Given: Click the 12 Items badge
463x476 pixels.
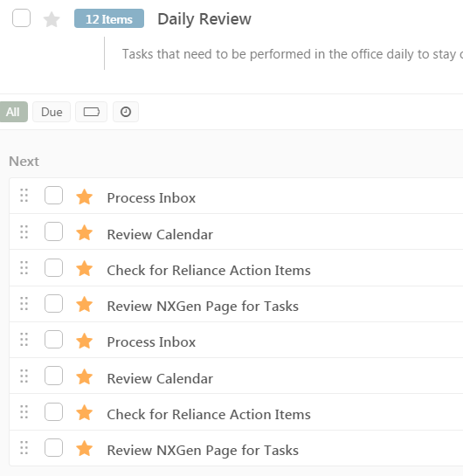Looking at the screenshot, I should coord(109,18).
